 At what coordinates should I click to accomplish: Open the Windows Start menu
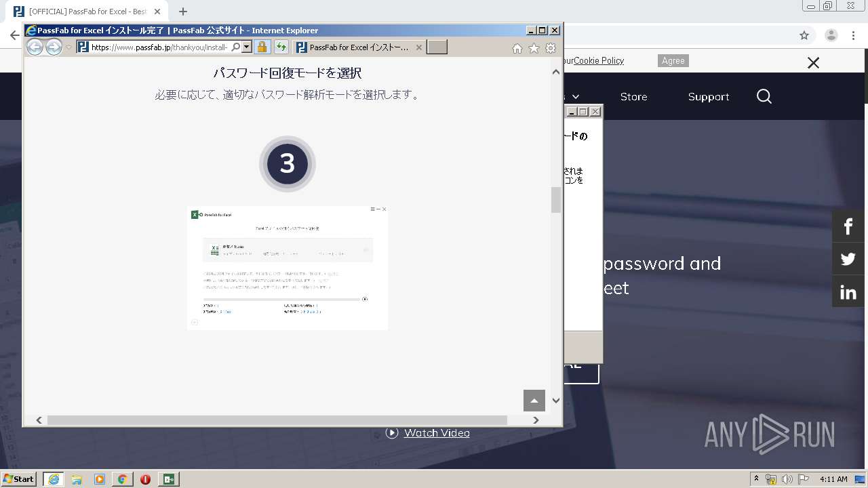(18, 479)
